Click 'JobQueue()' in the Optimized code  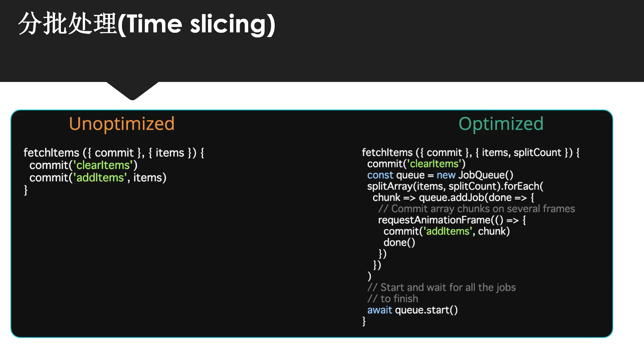tap(486, 175)
